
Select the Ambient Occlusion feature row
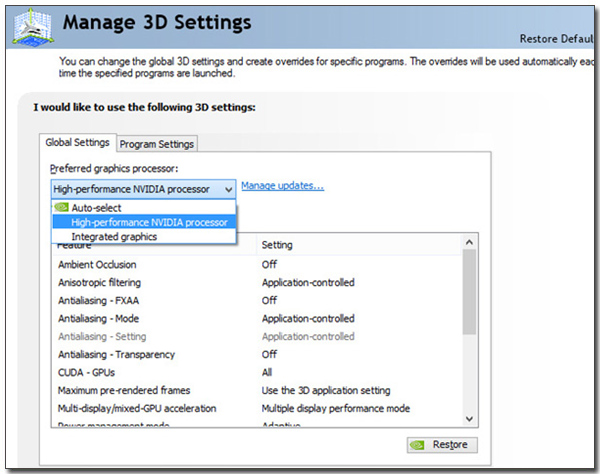[257, 264]
